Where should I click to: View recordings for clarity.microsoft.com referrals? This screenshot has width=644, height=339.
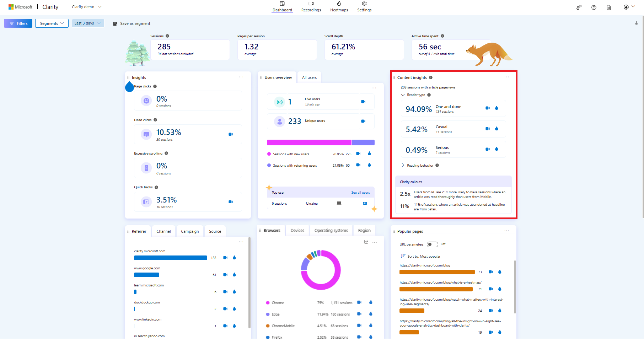225,258
